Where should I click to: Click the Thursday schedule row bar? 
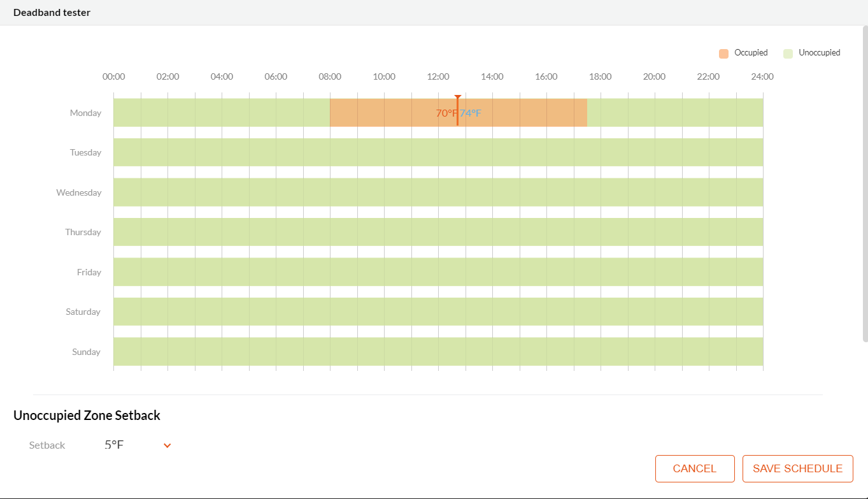pyautogui.click(x=438, y=232)
